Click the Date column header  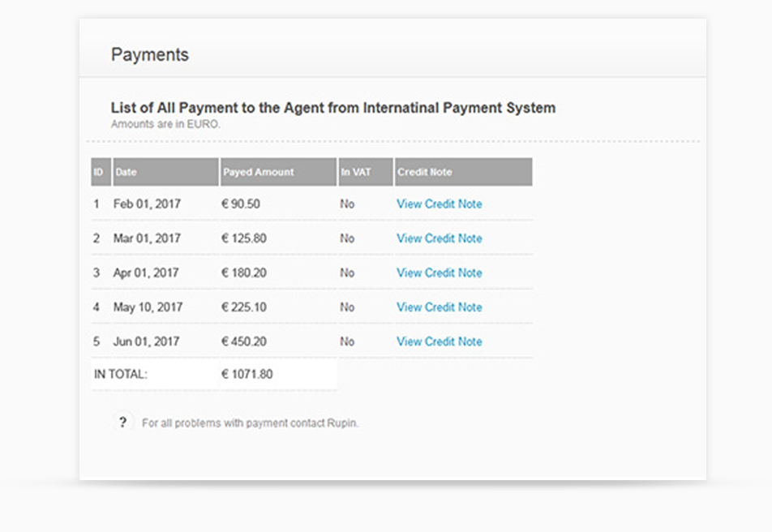[165, 172]
